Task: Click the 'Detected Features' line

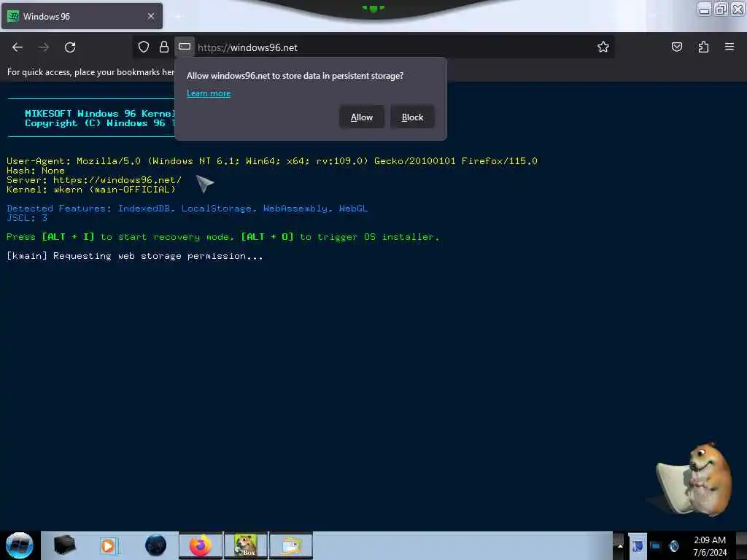Action: tap(187, 209)
